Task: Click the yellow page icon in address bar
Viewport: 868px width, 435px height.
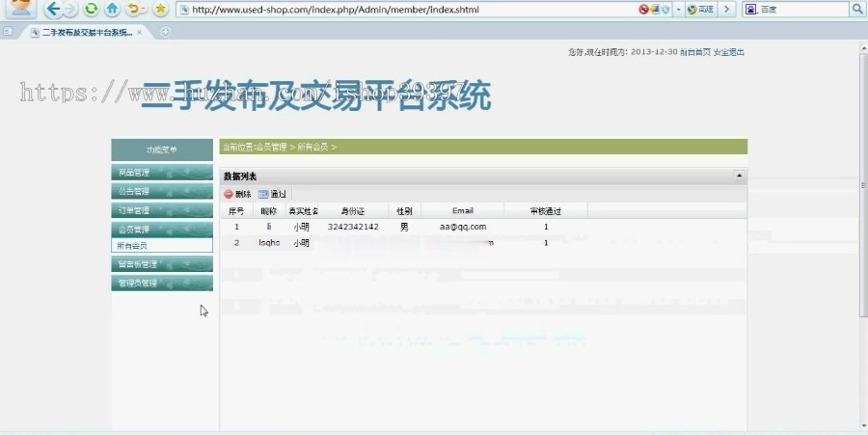Action: [655, 10]
